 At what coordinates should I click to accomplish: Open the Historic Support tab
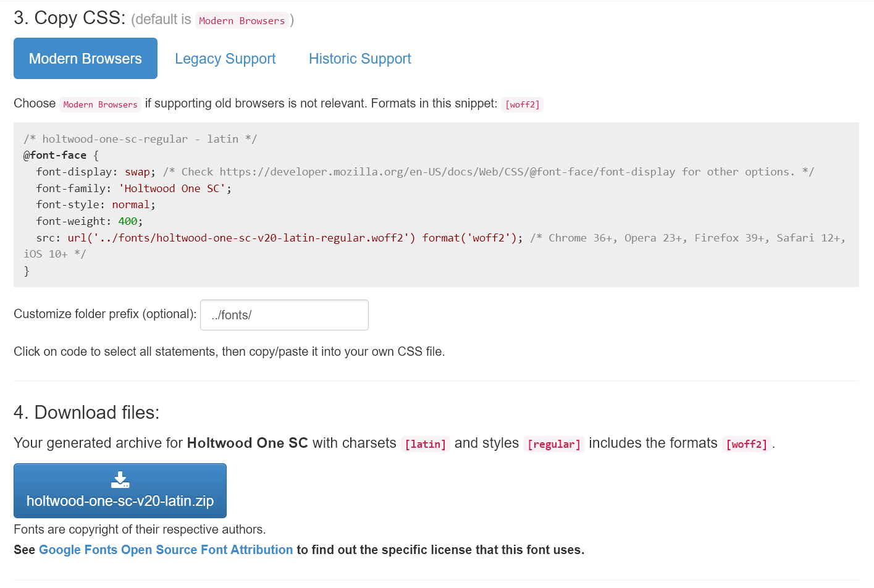tap(359, 59)
